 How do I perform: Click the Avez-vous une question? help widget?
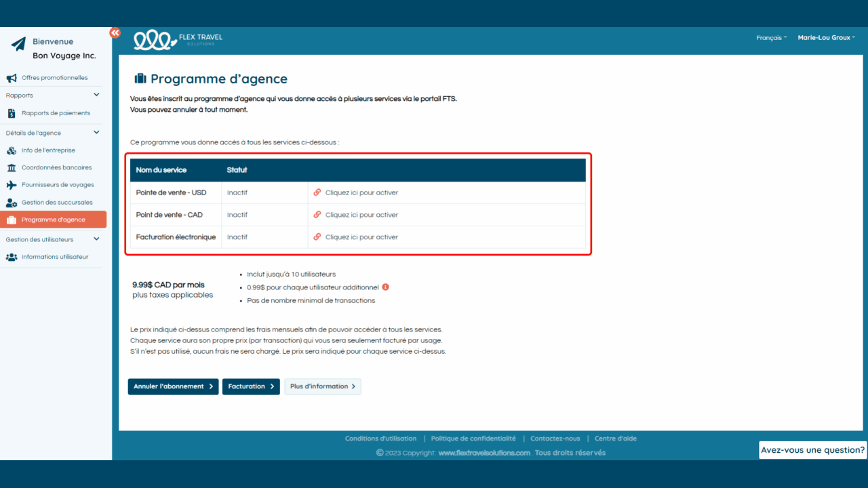point(813,450)
